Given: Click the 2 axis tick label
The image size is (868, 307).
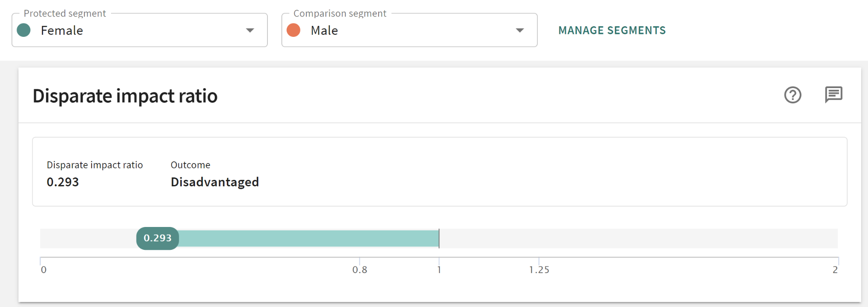Looking at the screenshot, I should pos(835,270).
